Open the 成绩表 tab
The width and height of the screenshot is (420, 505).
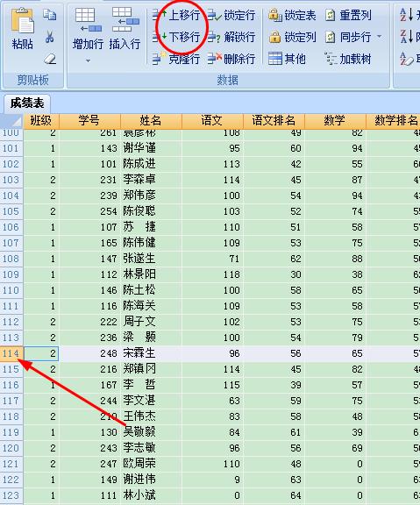coord(27,103)
